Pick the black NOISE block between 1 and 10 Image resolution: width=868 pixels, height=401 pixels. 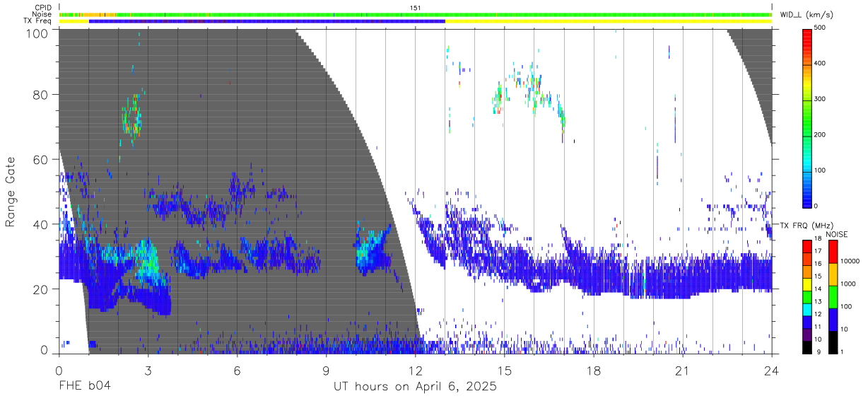833,341
